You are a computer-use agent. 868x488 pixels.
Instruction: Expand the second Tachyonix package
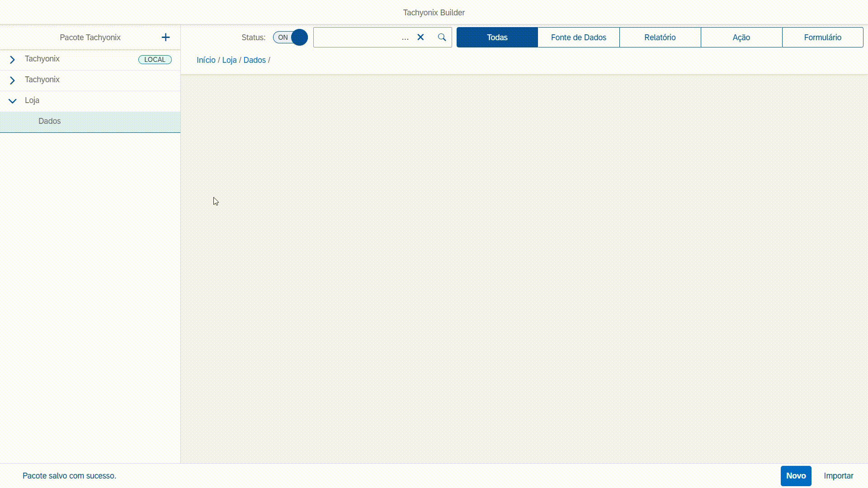(x=12, y=80)
